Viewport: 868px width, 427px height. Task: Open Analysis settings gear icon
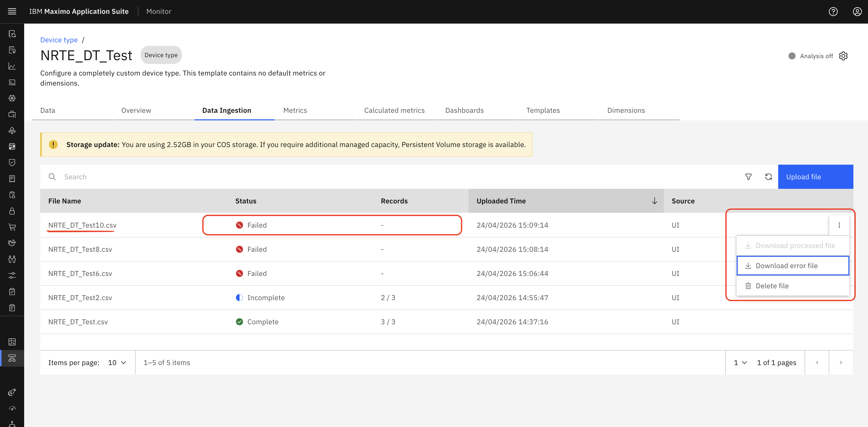843,56
